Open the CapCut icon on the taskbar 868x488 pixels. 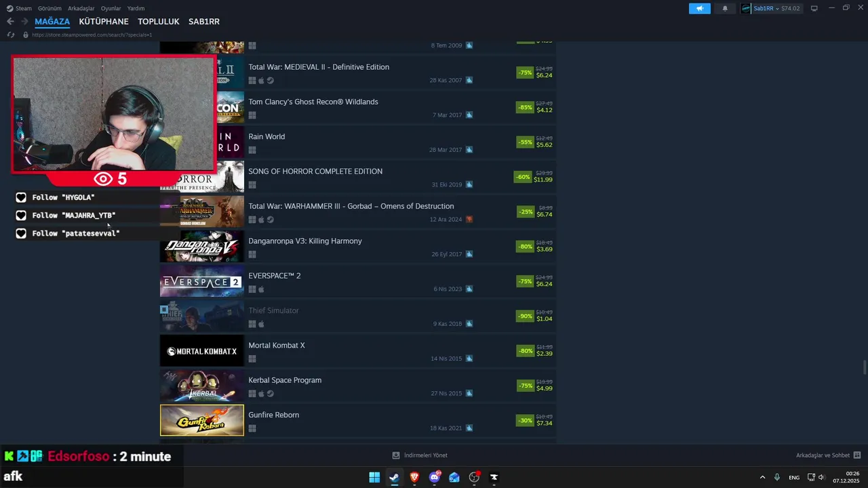tap(494, 477)
